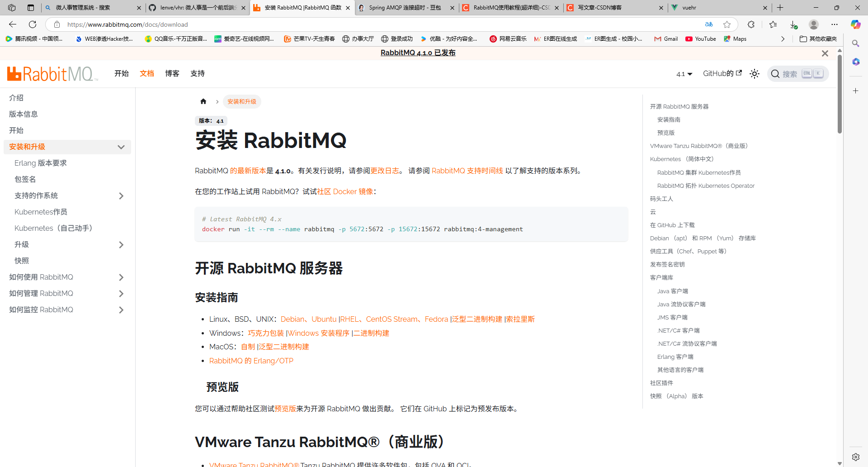Open the downloads icon
Viewport: 868px width, 467px height.
pyautogui.click(x=793, y=24)
